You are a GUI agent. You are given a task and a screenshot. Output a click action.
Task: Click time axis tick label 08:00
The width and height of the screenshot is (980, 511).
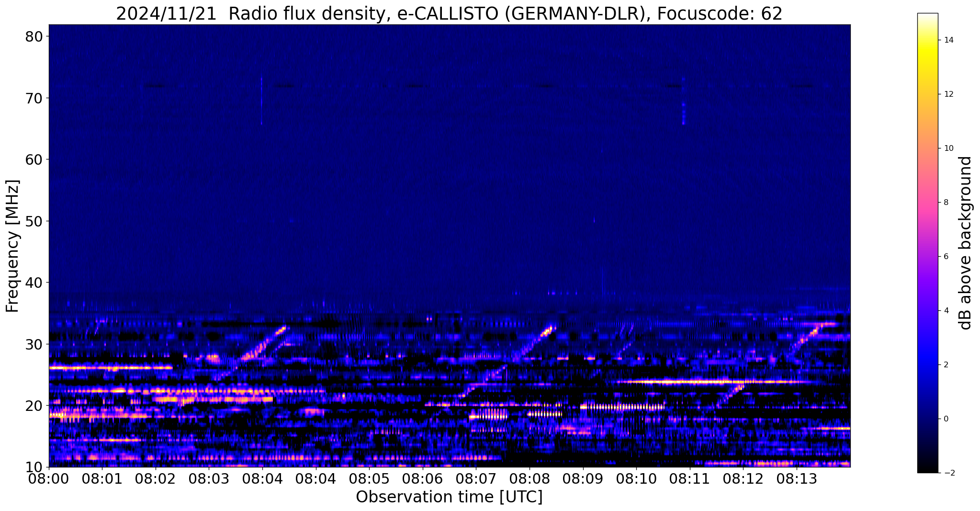(49, 479)
